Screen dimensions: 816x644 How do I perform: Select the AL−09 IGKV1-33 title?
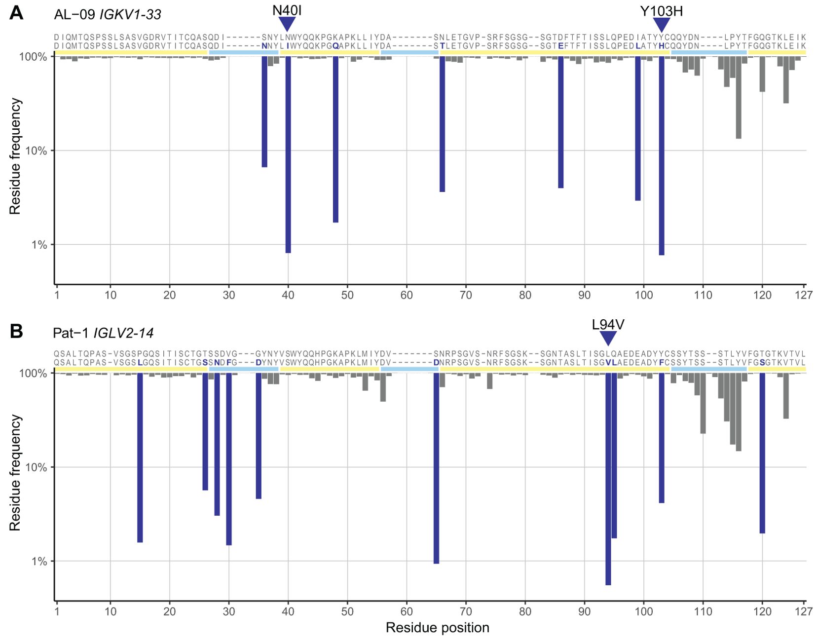108,15
